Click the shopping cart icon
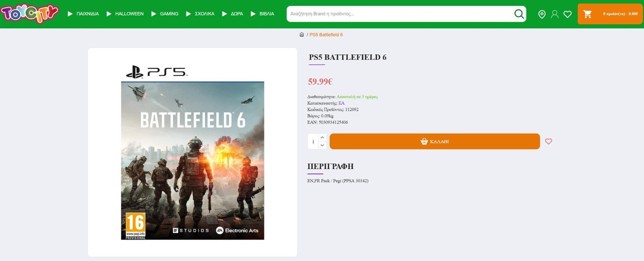644x261 pixels. (588, 14)
